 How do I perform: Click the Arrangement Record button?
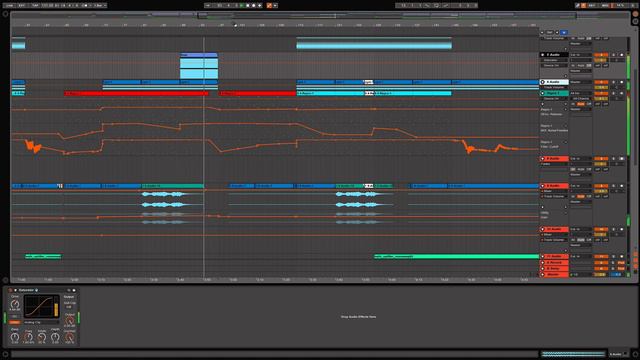[x=253, y=5]
